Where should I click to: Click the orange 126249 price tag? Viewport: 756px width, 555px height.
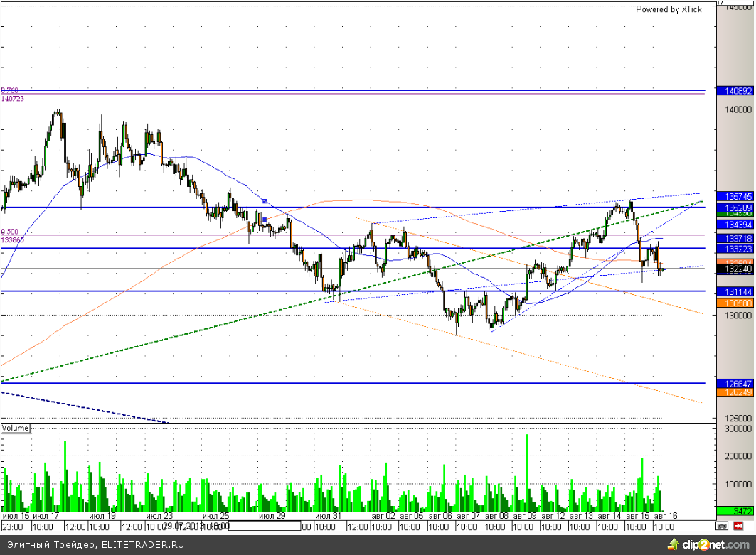pyautogui.click(x=735, y=392)
